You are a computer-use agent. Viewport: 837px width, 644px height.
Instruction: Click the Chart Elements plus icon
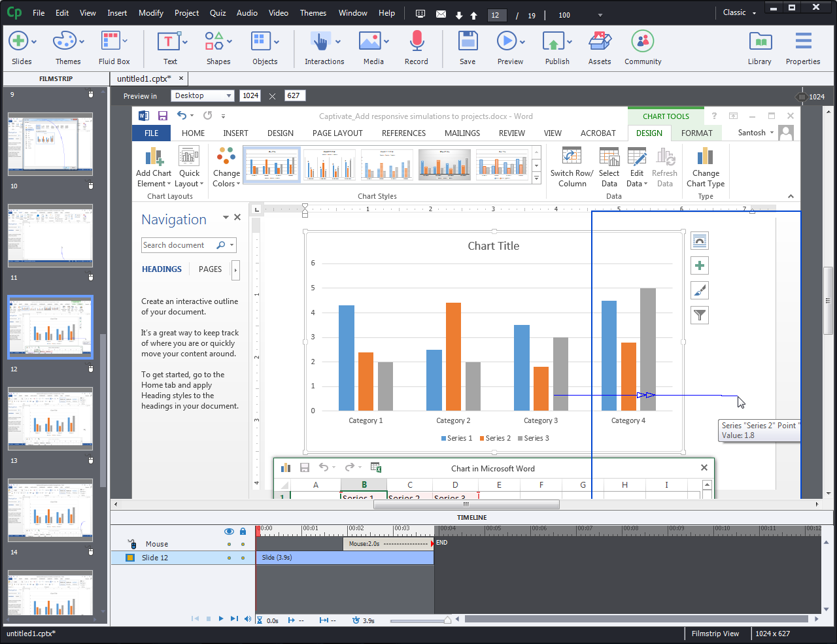pyautogui.click(x=700, y=265)
